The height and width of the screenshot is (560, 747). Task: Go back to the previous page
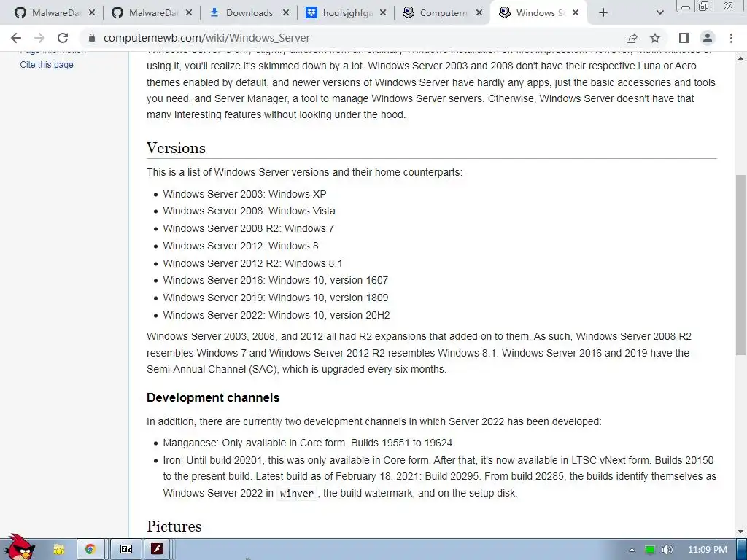click(x=16, y=38)
